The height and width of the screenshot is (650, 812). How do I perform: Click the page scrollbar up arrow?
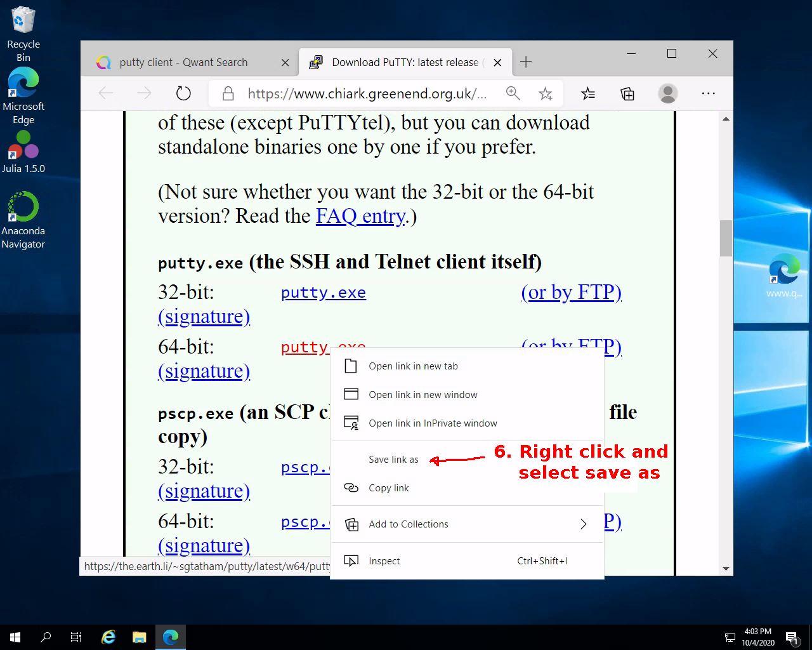(x=726, y=119)
